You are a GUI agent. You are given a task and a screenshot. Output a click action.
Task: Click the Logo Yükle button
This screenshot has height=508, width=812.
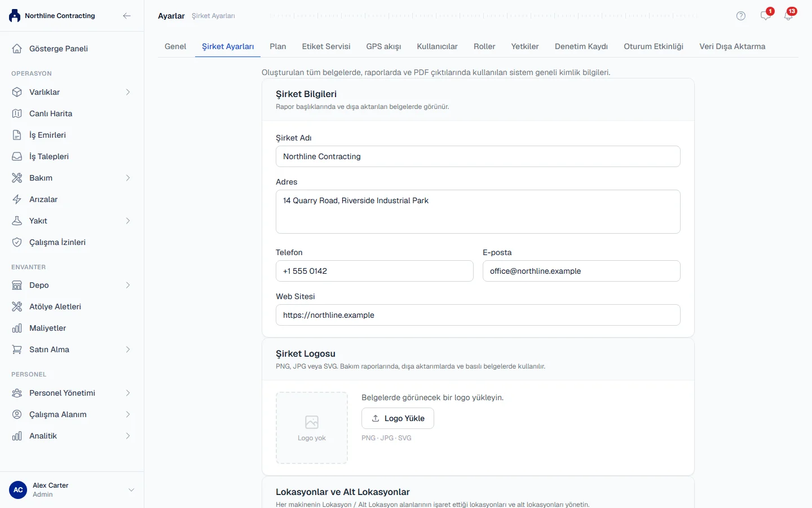(398, 418)
